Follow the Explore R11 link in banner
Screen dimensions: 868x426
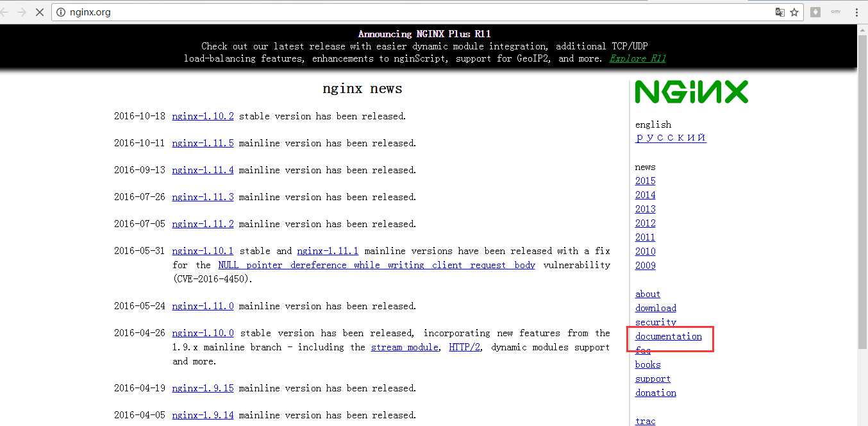(x=637, y=58)
